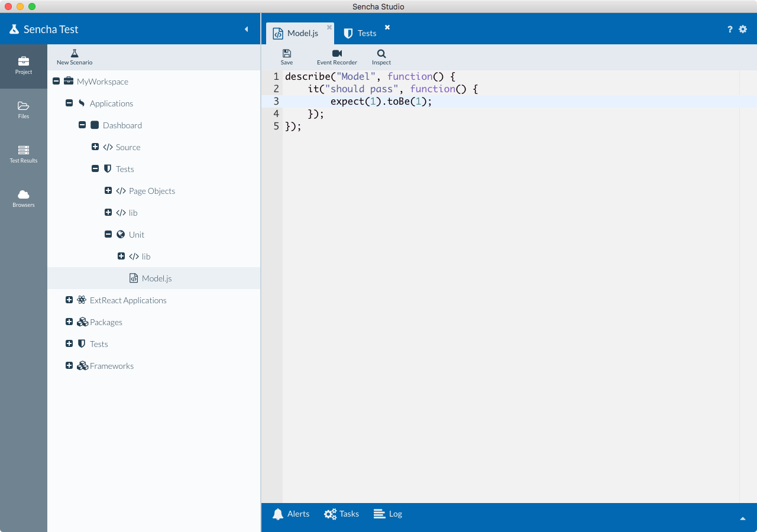Save the Model.js file

coord(287,57)
